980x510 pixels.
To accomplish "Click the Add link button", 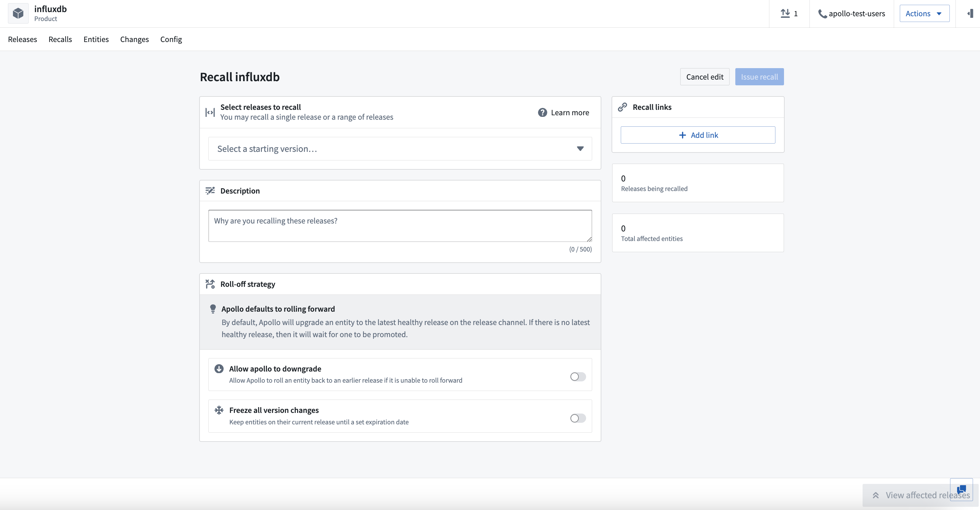I will (x=698, y=135).
